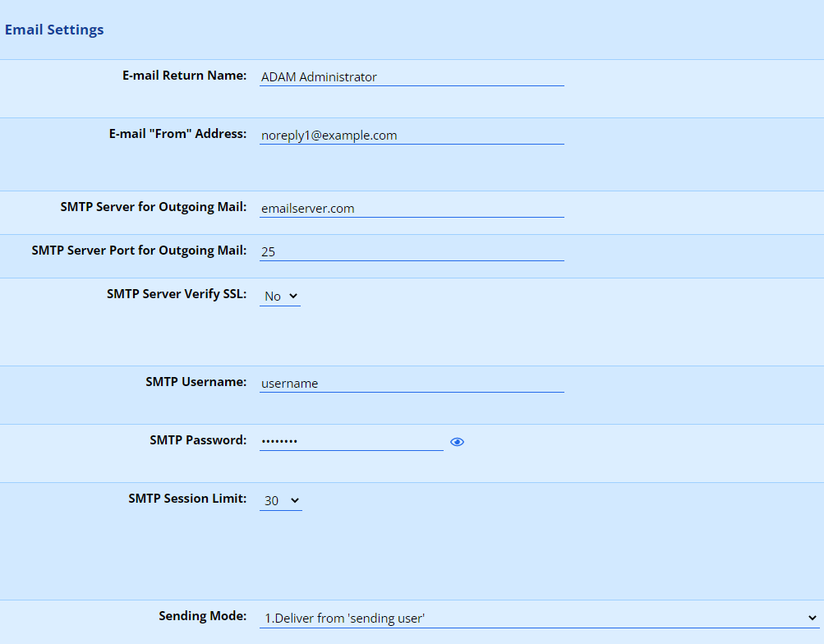This screenshot has height=644, width=824.
Task: Click the "SMTP Server Verify SSL:" label
Action: (x=176, y=294)
